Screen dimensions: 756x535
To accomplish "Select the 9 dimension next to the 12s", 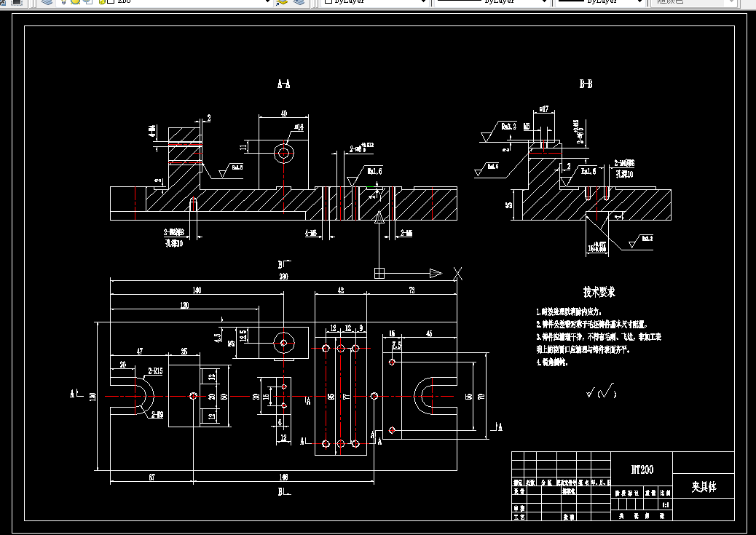I will tap(361, 328).
